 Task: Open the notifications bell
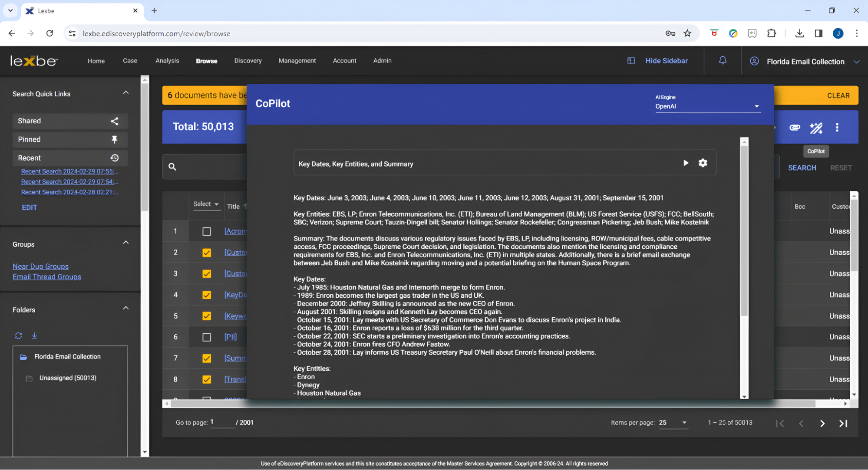(x=723, y=61)
